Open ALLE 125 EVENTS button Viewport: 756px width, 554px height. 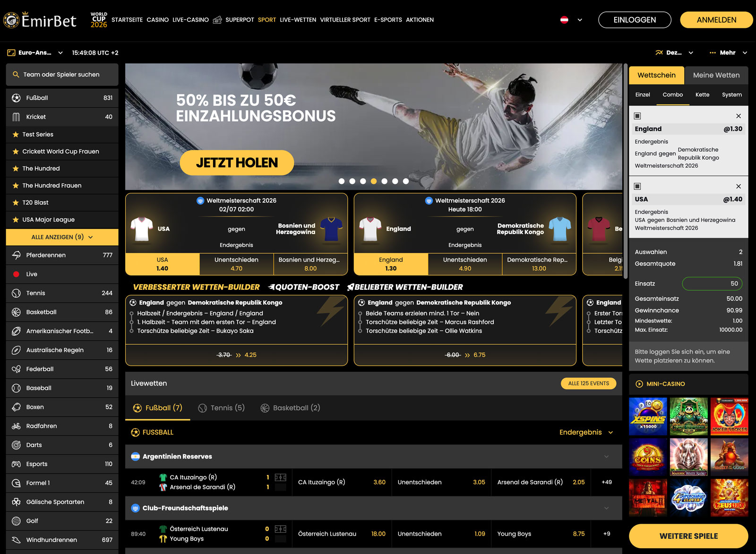pyautogui.click(x=589, y=383)
